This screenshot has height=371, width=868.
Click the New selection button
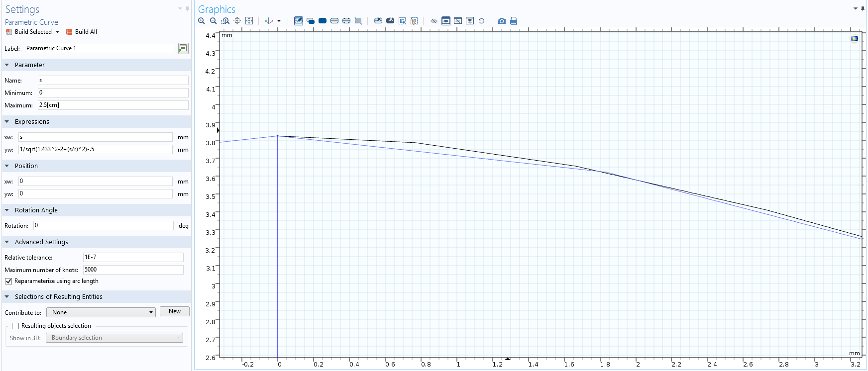click(x=175, y=311)
